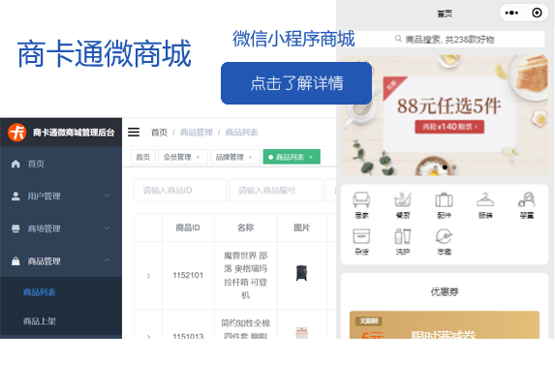The height and width of the screenshot is (392, 555).
Task: Expand the 用户管理 sidebar chevron
Action: coord(108,196)
